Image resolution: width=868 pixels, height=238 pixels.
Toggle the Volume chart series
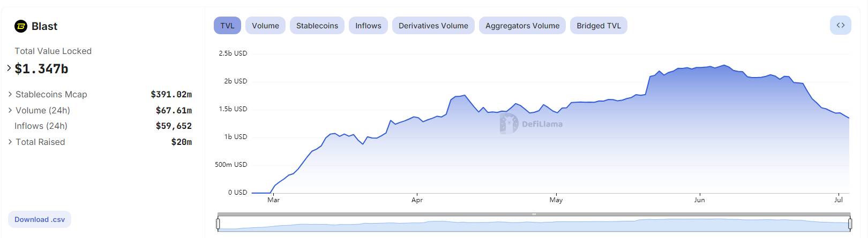click(x=265, y=25)
